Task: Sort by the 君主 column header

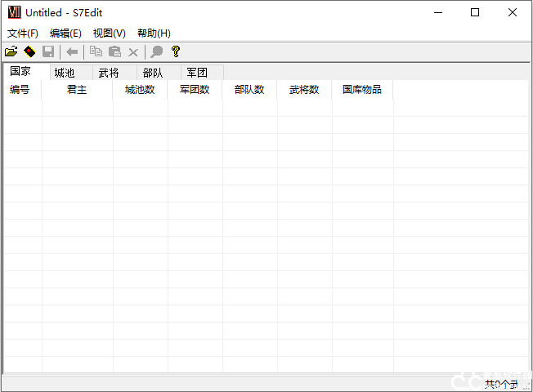Action: tap(77, 90)
